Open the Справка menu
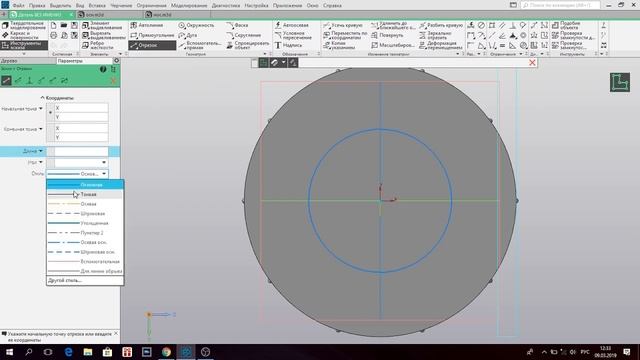Viewport: 640px width, 360px height. (x=332, y=6)
